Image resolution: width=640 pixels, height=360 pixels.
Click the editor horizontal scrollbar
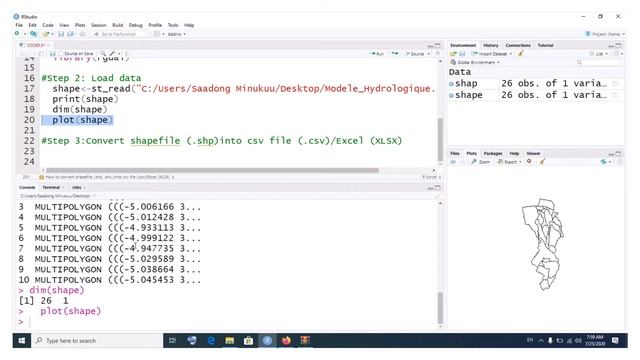click(x=212, y=170)
